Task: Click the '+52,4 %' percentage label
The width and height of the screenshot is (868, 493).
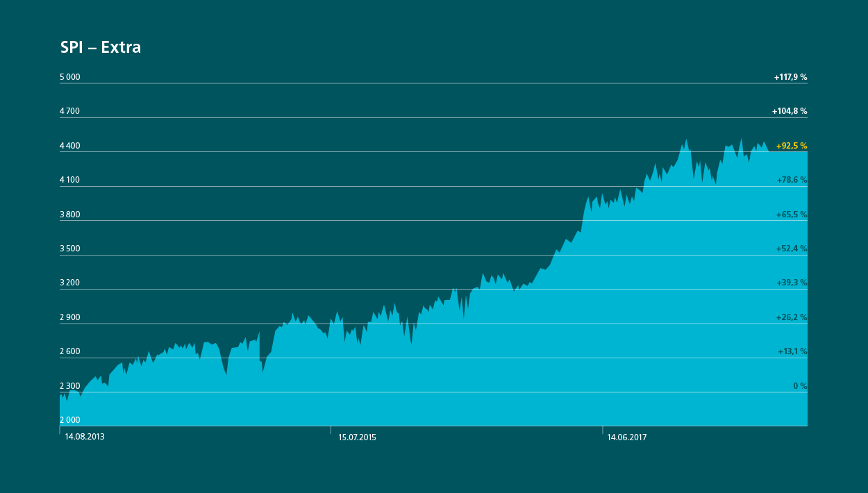Action: point(792,249)
